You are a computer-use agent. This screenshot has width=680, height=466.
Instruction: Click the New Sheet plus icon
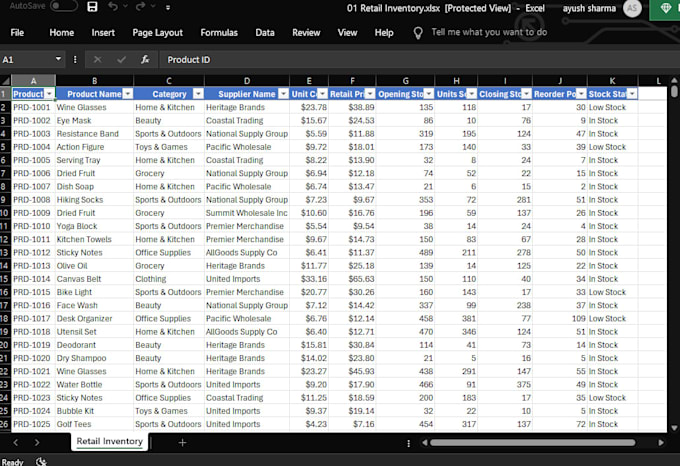[183, 443]
